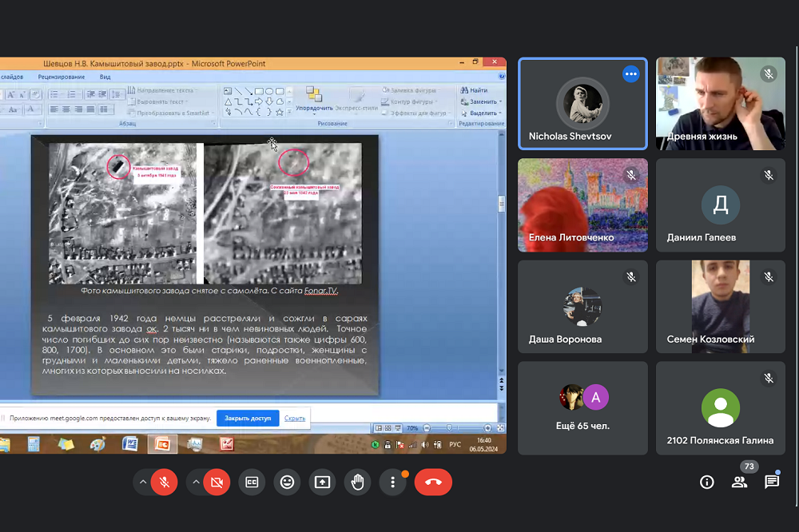
Task: Click the Скрыть link in sharing bar
Action: 295,418
